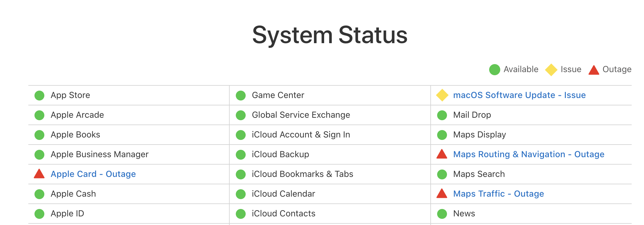Open Maps Routing & Navigation - Outage link
This screenshot has height=225, width=644.
point(529,154)
